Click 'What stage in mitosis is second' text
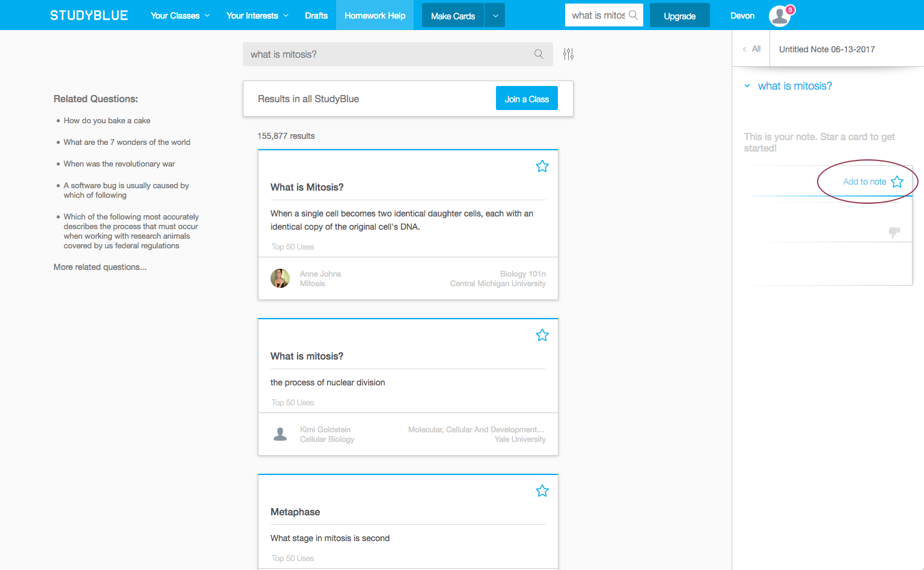 point(330,538)
